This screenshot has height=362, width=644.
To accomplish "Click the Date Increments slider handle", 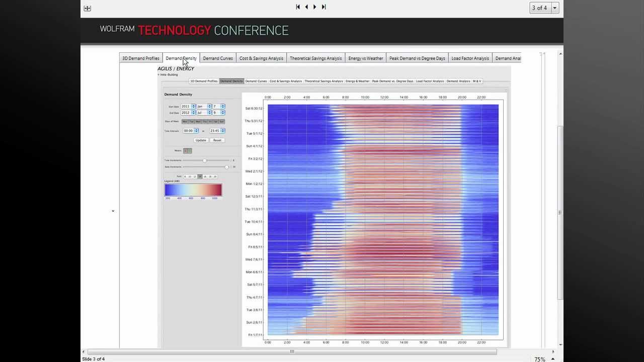I will pos(227,167).
